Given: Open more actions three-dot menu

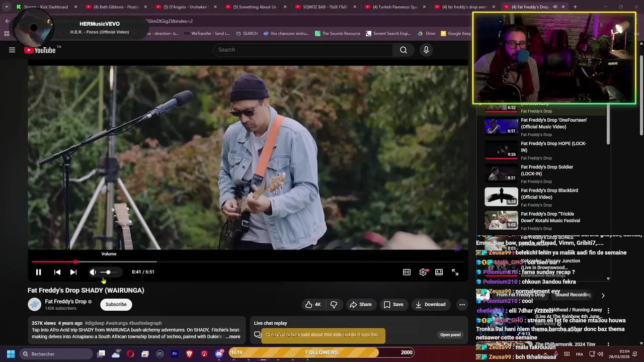Looking at the screenshot, I should click(462, 304).
